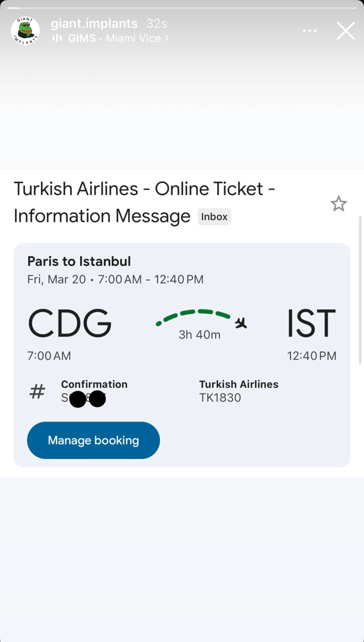Close the story with the X icon

tap(346, 31)
